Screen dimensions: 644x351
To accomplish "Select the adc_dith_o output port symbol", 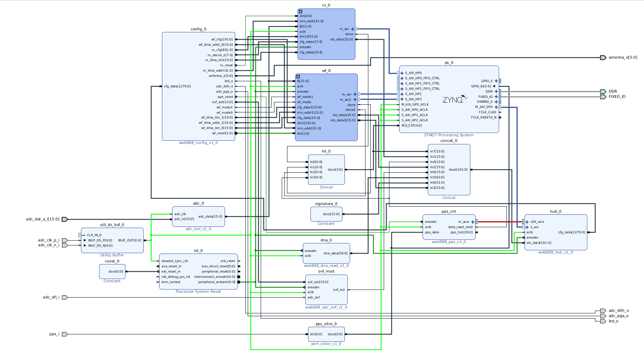I will (603, 311).
